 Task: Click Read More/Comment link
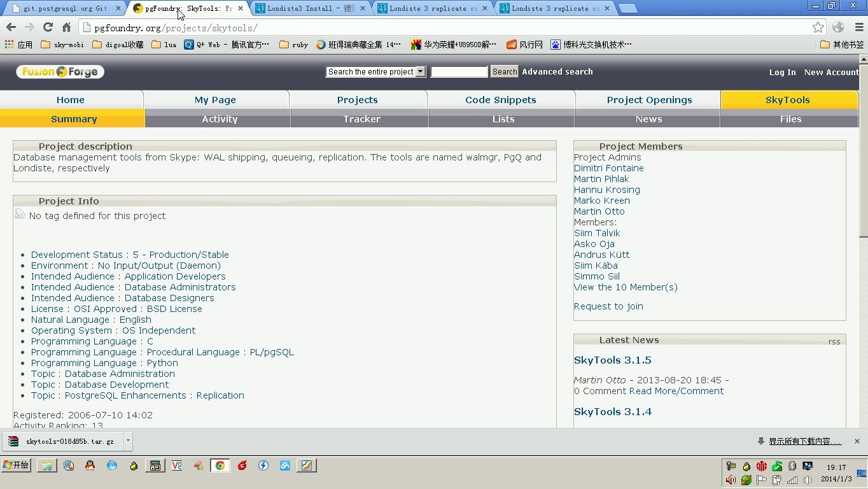click(676, 391)
